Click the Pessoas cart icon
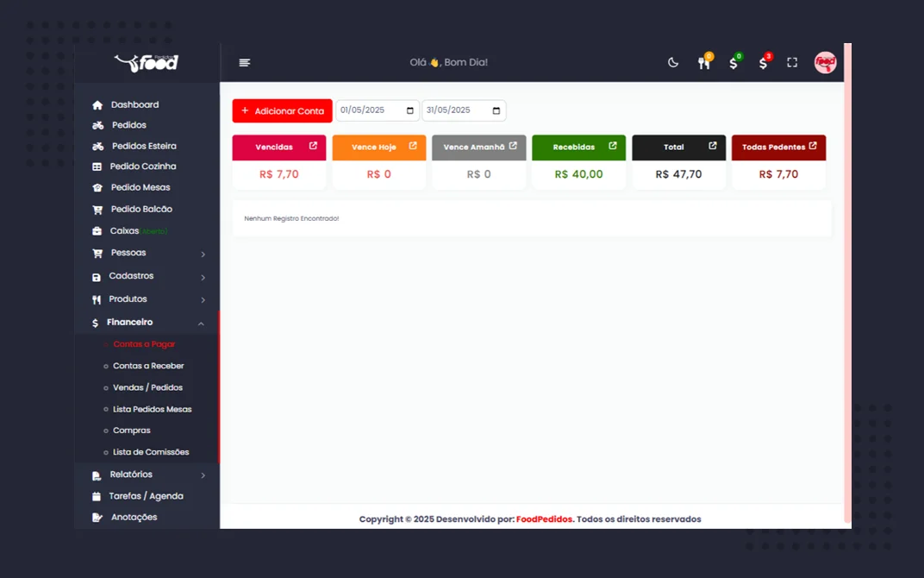The height and width of the screenshot is (578, 924). (x=97, y=253)
